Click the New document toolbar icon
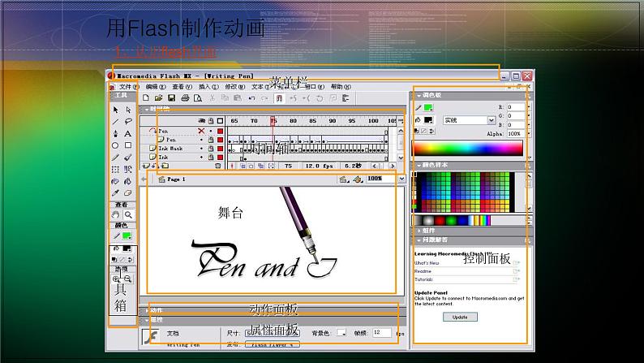The image size is (644, 363). (x=146, y=97)
